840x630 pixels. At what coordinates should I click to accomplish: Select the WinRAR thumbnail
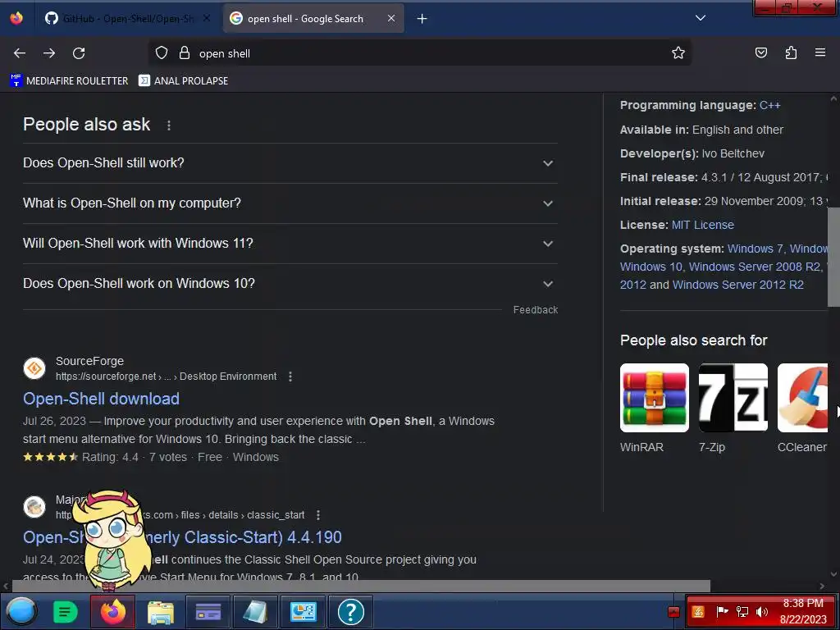(654, 398)
